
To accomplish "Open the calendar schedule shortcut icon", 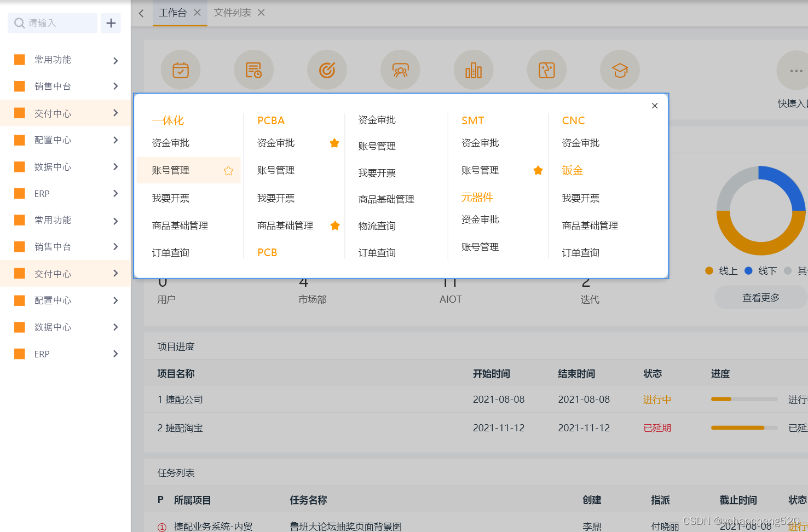I will click(x=181, y=70).
